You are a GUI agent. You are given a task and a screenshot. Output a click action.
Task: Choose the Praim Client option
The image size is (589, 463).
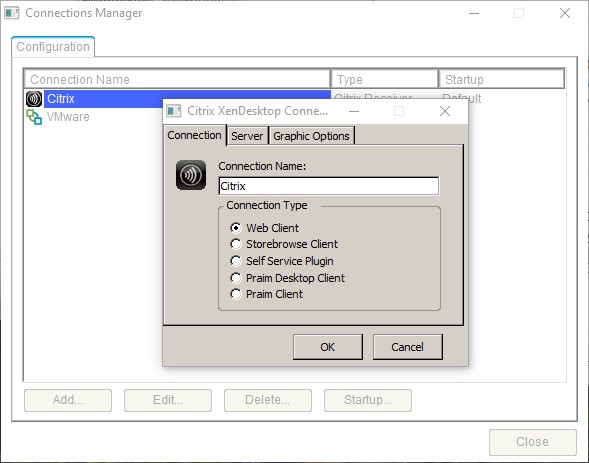coord(236,294)
